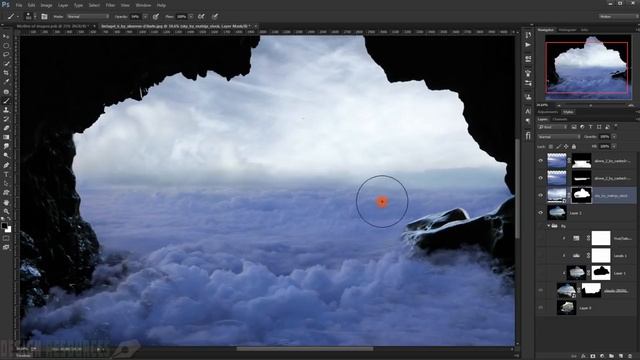This screenshot has width=640, height=360.
Task: Select the Pen tool
Action: (x=6, y=165)
